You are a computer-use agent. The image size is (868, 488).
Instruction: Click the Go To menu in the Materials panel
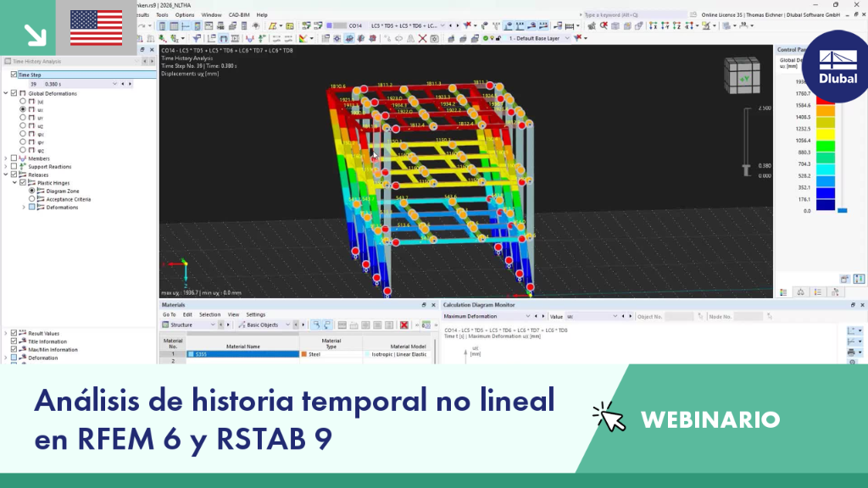[169, 314]
